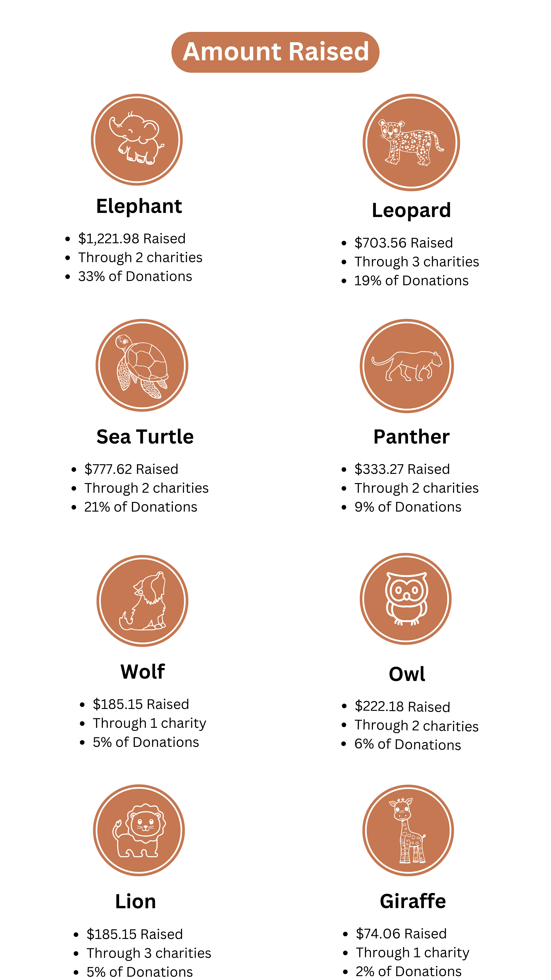
Task: Click the Sea Turtle heading
Action: pyautogui.click(x=145, y=436)
